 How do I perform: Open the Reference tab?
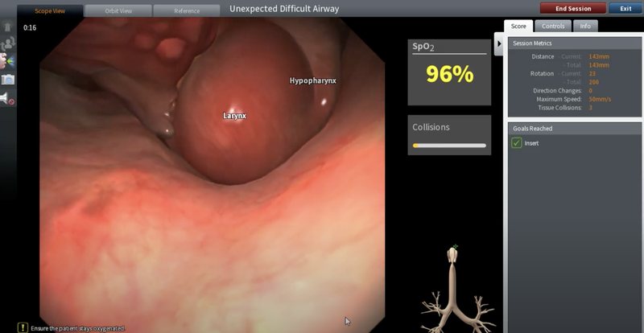point(187,11)
